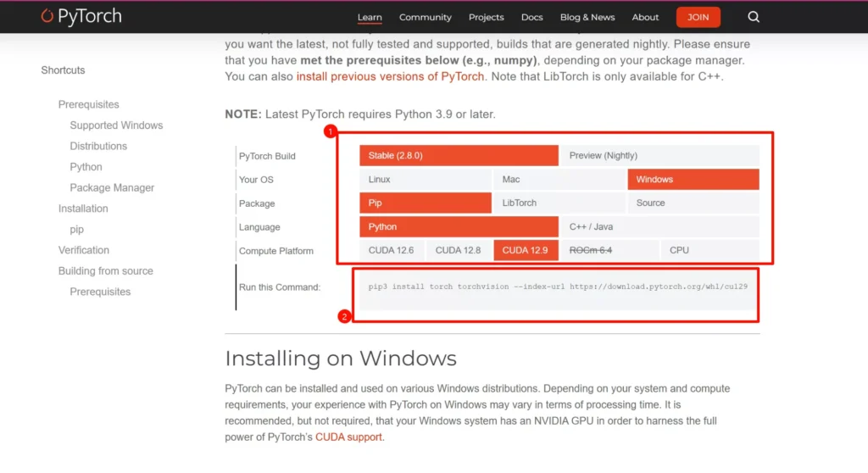Select Preview (Nightly) build option

659,156
